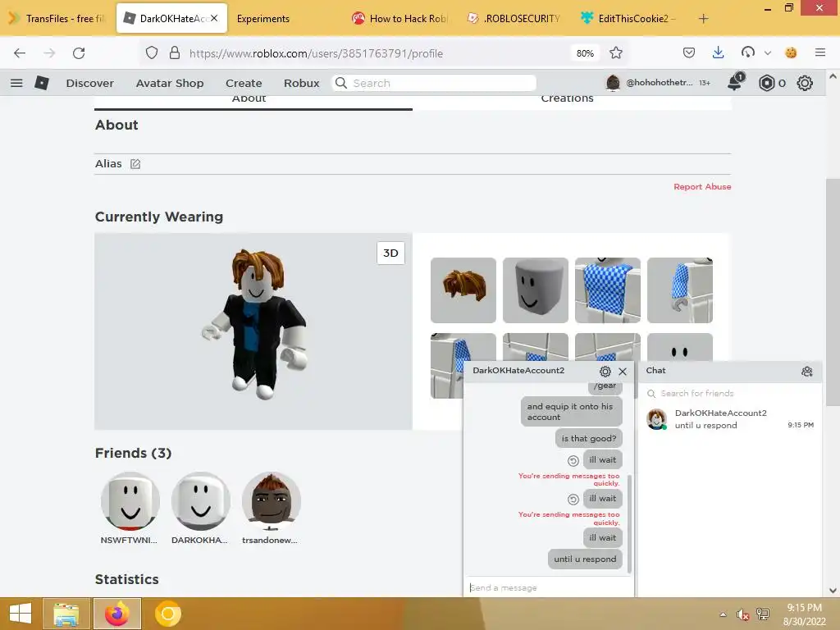Screen dimensions: 840x630
Task: Open the Create nav item
Action: 244,83
